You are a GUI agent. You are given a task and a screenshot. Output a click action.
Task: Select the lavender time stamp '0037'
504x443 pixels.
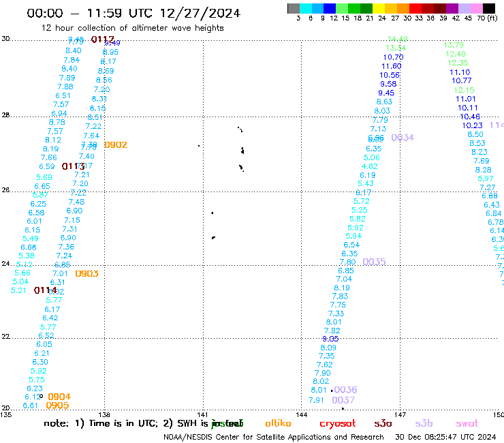tap(343, 400)
